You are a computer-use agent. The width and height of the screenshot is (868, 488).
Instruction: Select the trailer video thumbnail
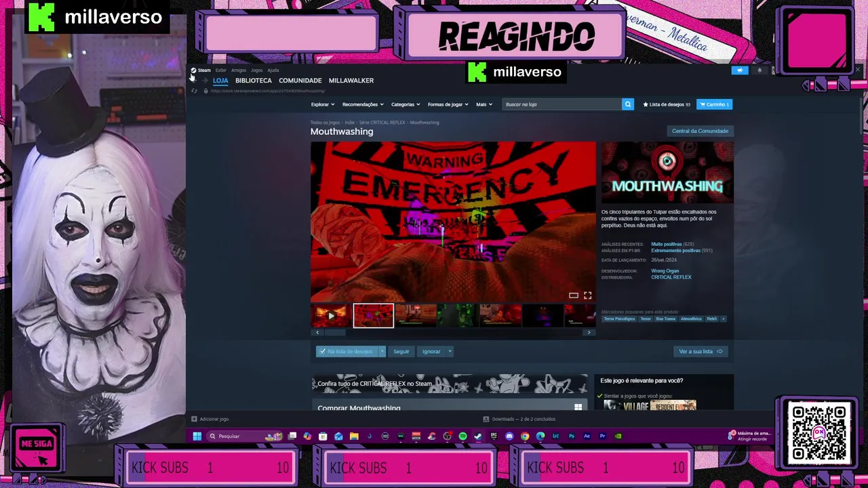coord(331,316)
